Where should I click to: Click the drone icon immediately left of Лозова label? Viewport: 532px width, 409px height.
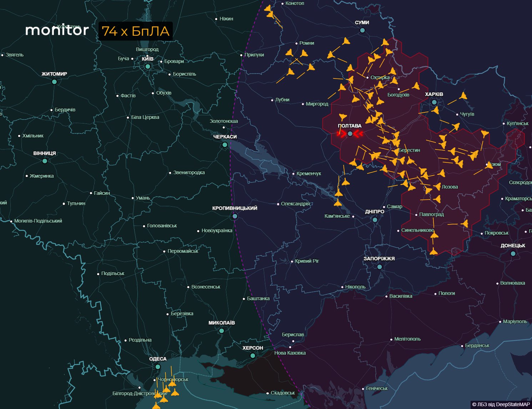click(437, 187)
